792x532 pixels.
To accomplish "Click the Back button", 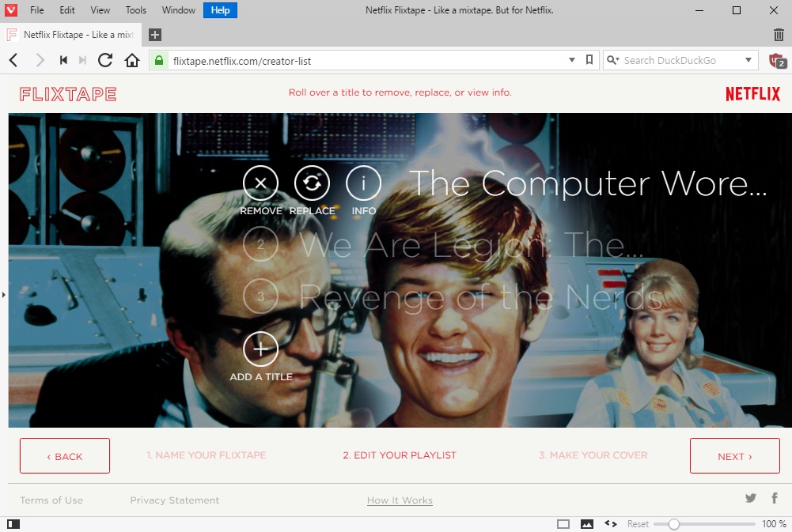I will pos(65,456).
